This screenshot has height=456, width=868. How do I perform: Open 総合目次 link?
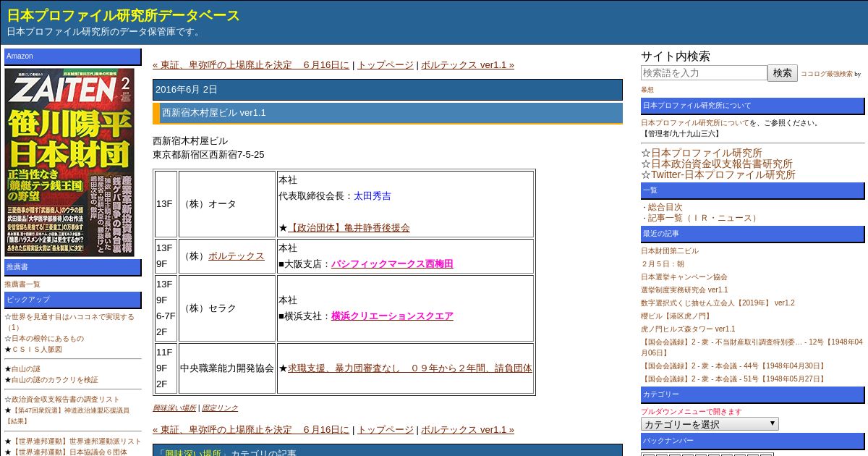click(x=665, y=207)
